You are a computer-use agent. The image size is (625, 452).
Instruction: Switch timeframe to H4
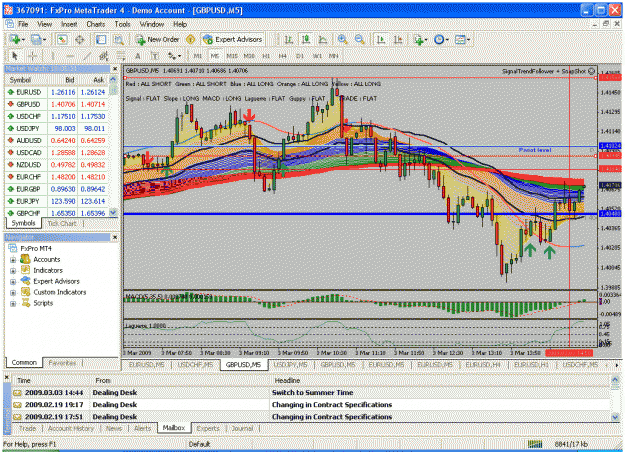click(283, 56)
